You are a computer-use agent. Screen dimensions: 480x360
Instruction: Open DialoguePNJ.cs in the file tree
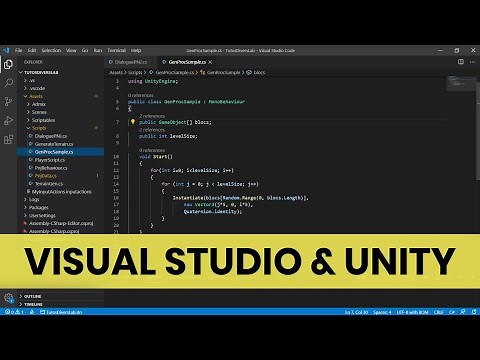point(51,136)
